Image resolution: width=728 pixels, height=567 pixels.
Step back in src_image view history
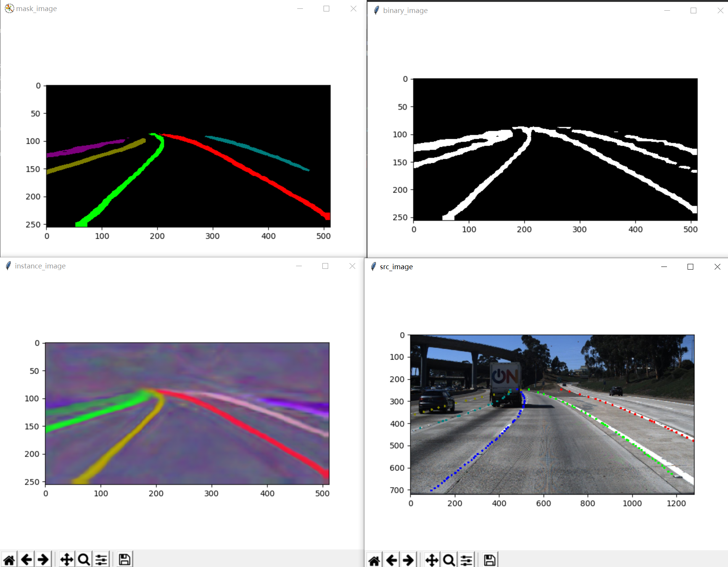point(391,559)
